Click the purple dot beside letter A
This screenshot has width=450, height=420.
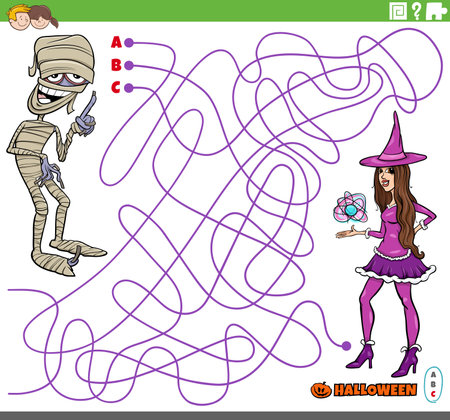click(x=129, y=43)
